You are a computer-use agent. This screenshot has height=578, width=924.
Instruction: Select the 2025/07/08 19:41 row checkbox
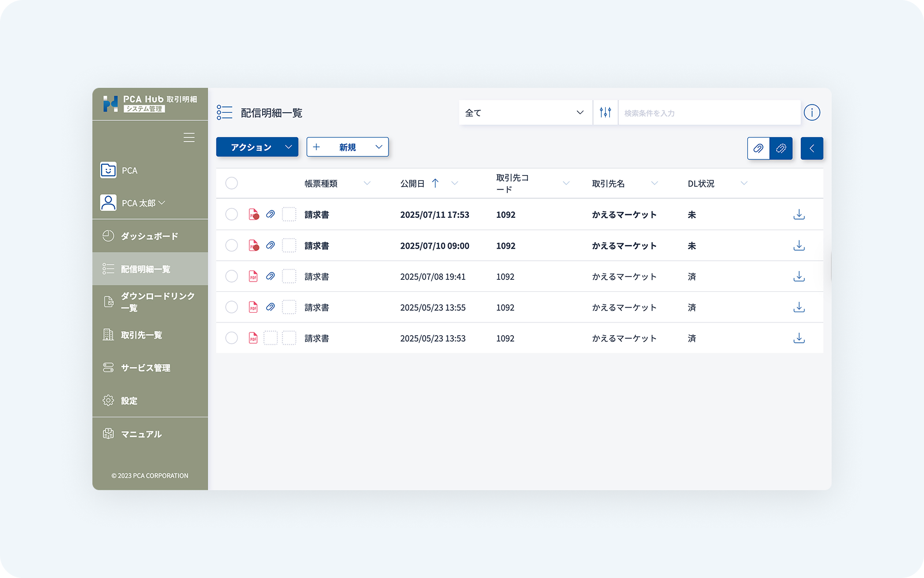click(232, 276)
